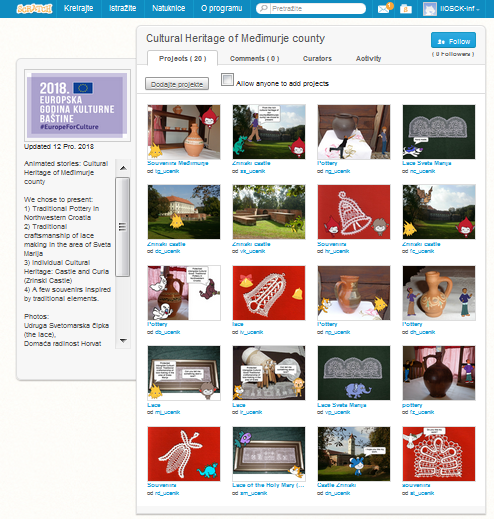Visit at_ucenik profile link
494x519 pixels.
(x=422, y=493)
